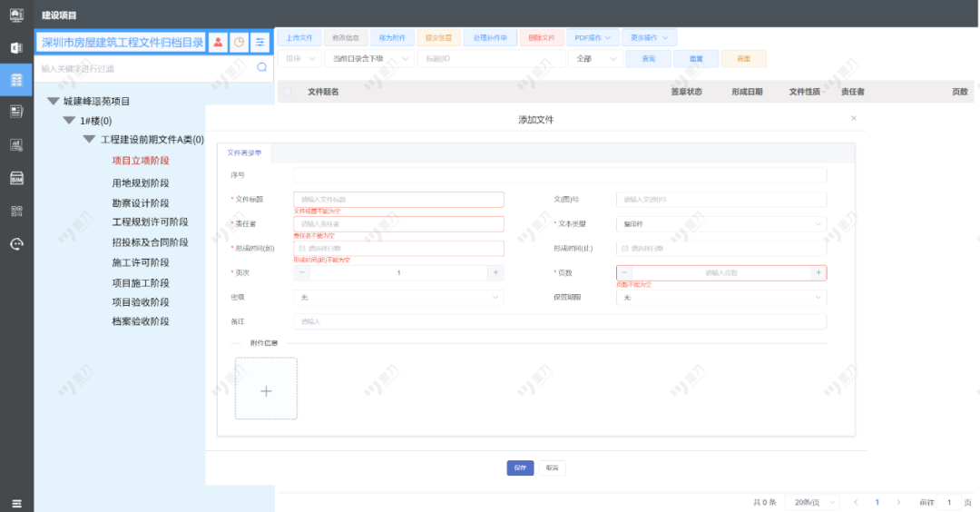980x512 pixels.
Task: Click the filter sliders icon beside the catalog title
Action: (260, 43)
